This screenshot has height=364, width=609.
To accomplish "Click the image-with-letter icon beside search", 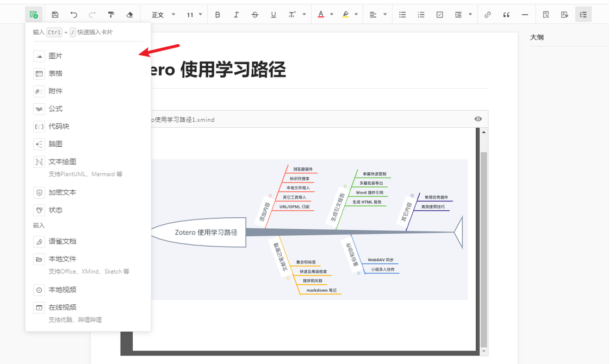I will [564, 15].
